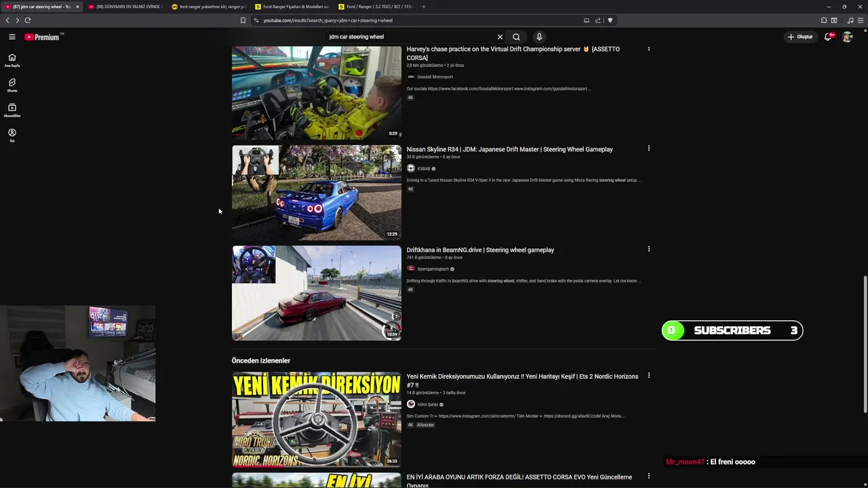The height and width of the screenshot is (488, 868).
Task: Clear the YouTube search box with X
Action: point(500,37)
